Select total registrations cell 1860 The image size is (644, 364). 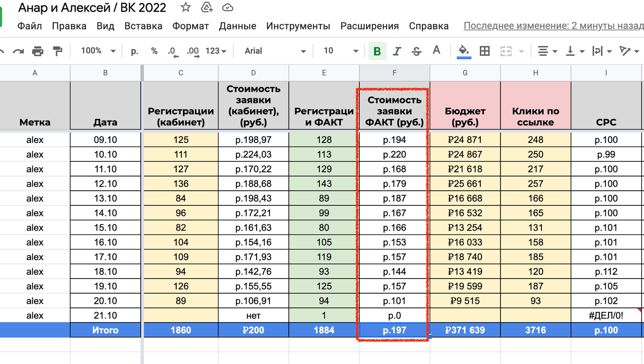click(x=181, y=330)
